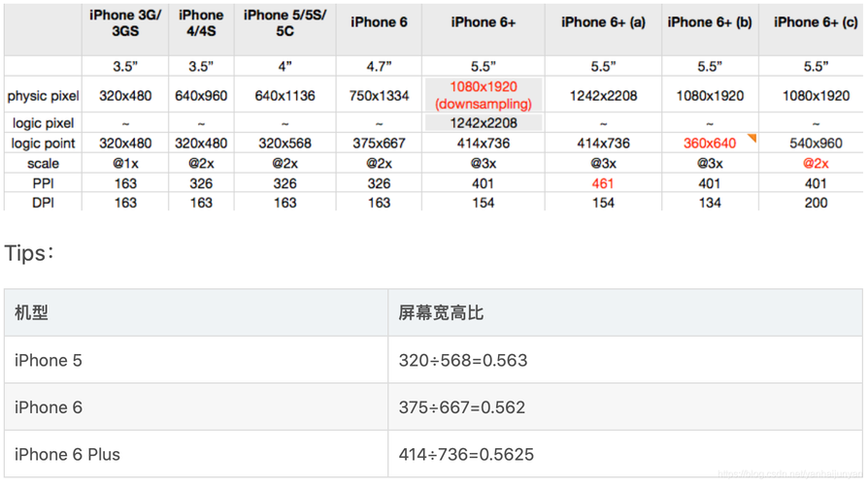Screen dimensions: 868x485
Task: Click the physic pixel row label
Action: pyautogui.click(x=43, y=96)
